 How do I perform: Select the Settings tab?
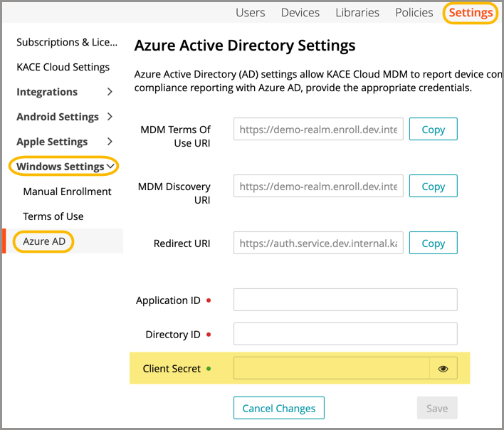tap(471, 13)
